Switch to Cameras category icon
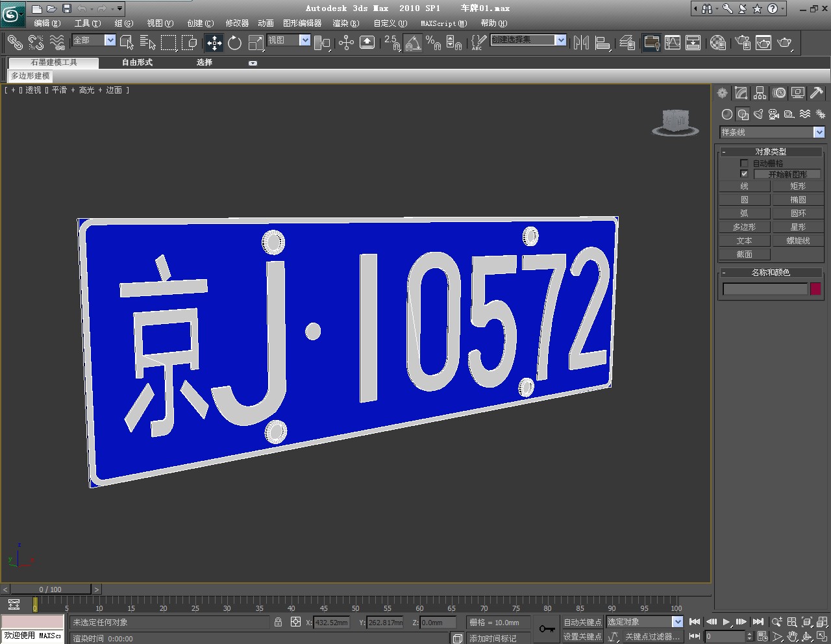 [773, 114]
